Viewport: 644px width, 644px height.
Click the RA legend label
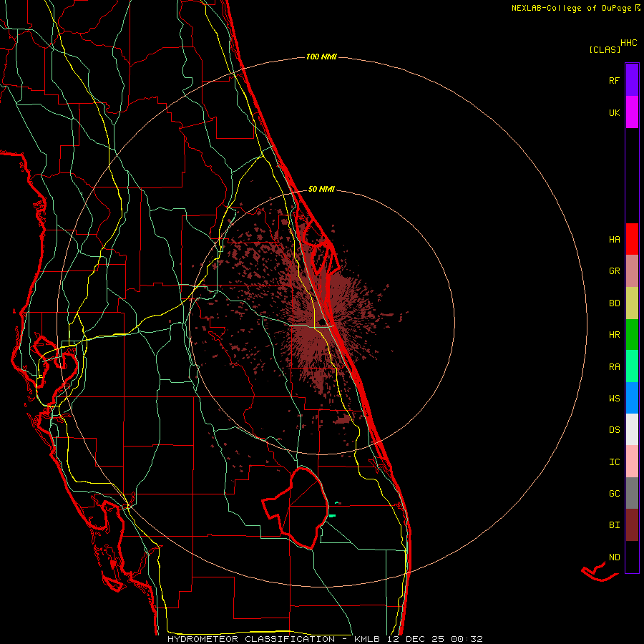coord(614,367)
